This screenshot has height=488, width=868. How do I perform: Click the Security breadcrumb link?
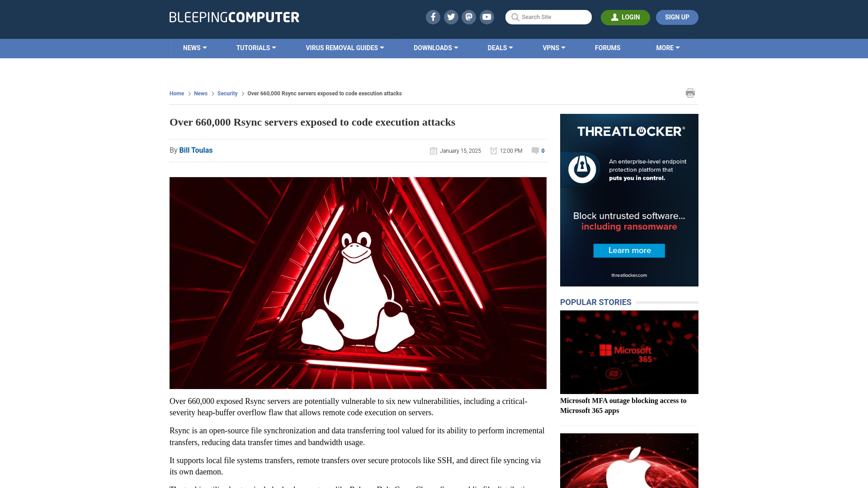point(227,93)
